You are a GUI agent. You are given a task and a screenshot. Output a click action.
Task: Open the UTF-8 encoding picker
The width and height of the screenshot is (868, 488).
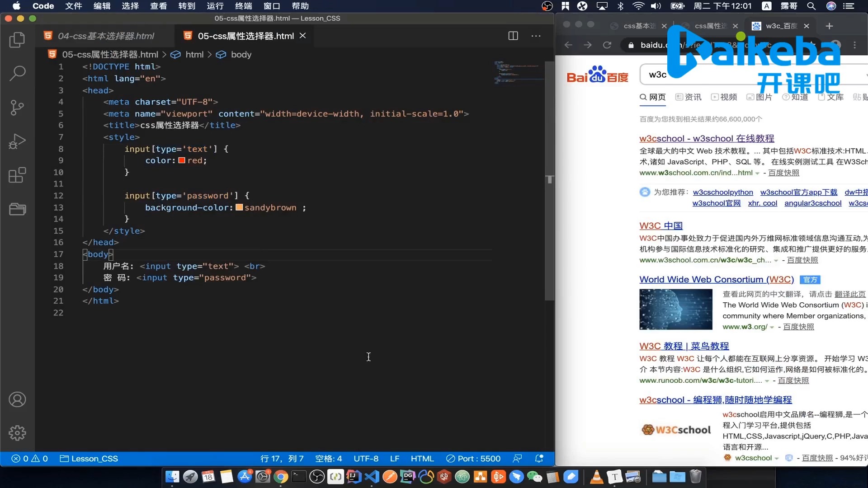[366, 459]
